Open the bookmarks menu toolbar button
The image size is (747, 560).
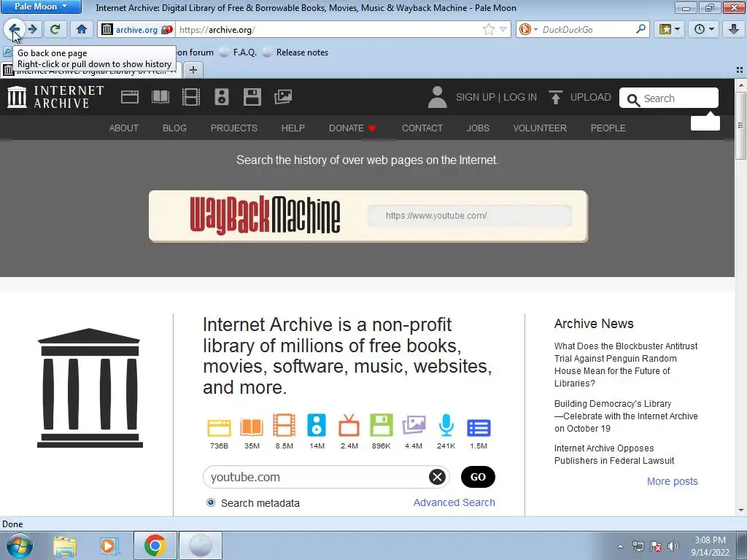click(x=670, y=29)
